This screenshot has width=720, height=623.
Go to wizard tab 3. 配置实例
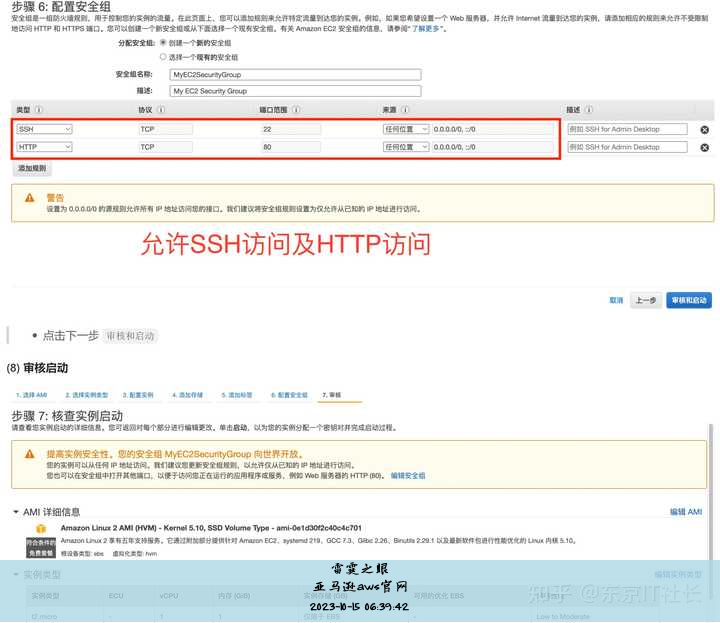[x=138, y=395]
